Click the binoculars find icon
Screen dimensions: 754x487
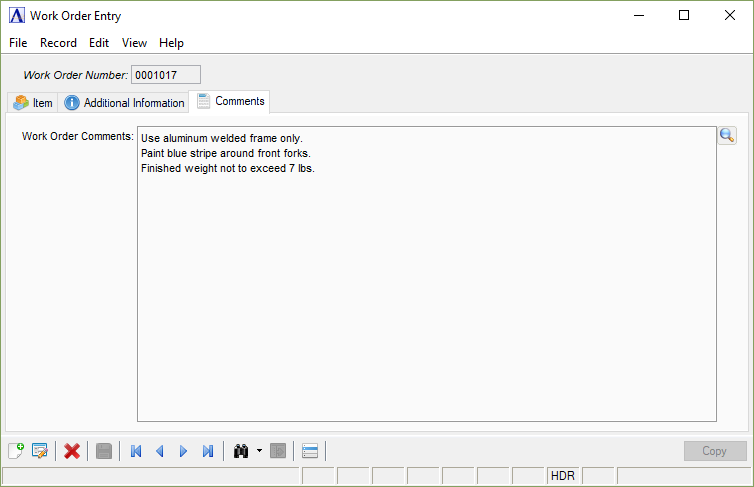pyautogui.click(x=240, y=451)
